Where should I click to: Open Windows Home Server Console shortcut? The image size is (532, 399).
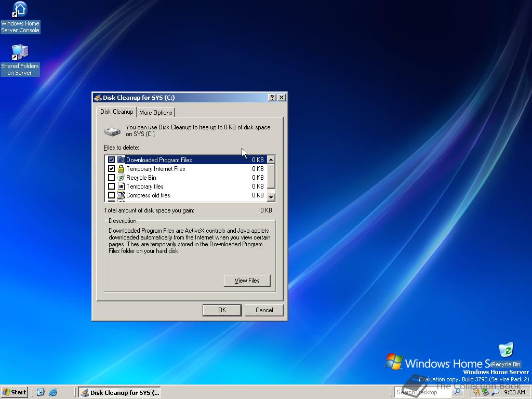click(20, 17)
